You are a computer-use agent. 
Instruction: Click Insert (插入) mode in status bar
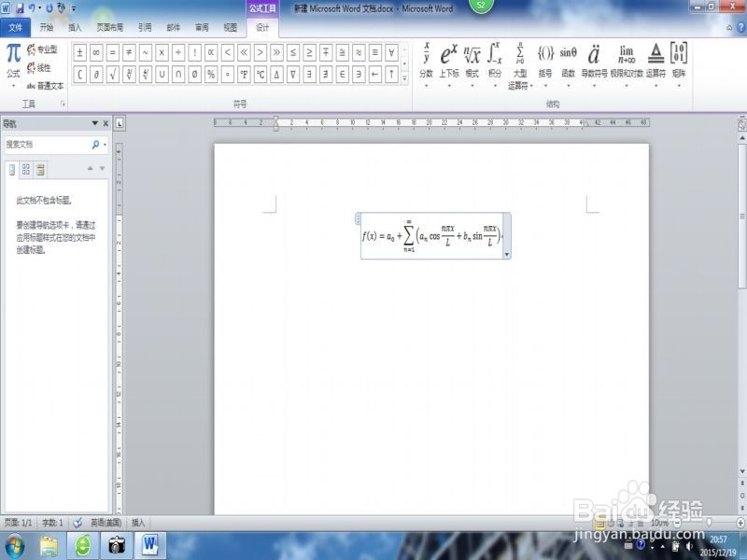(138, 523)
